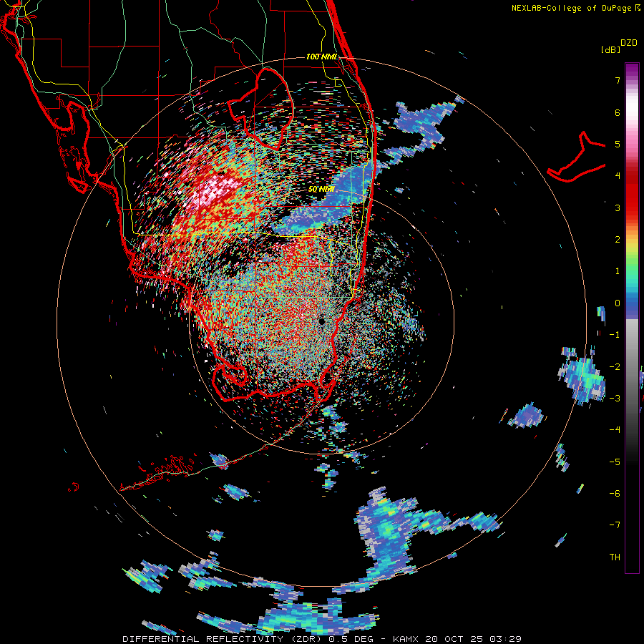Click the positive 5 dB scale label

pyautogui.click(x=618, y=144)
